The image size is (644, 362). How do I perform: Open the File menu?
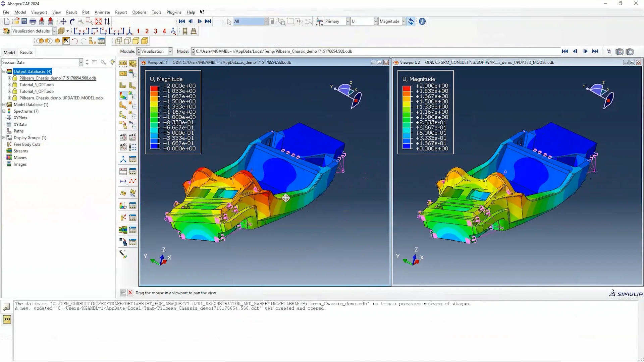(6, 12)
